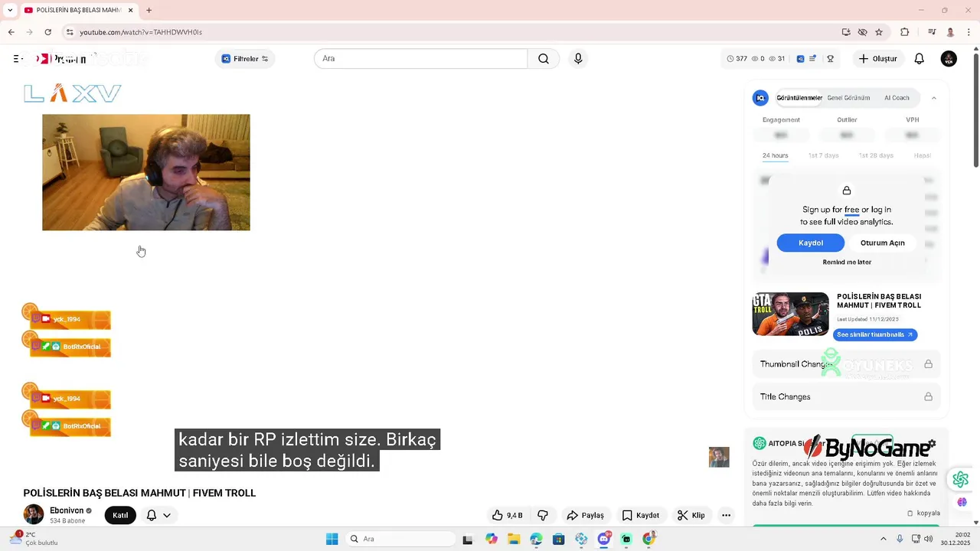This screenshot has width=980, height=551.
Task: Click the install app icon in the address bar
Action: (x=846, y=32)
